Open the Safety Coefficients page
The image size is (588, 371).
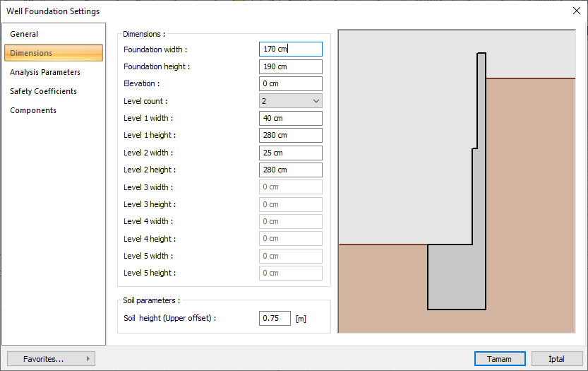pyautogui.click(x=43, y=91)
